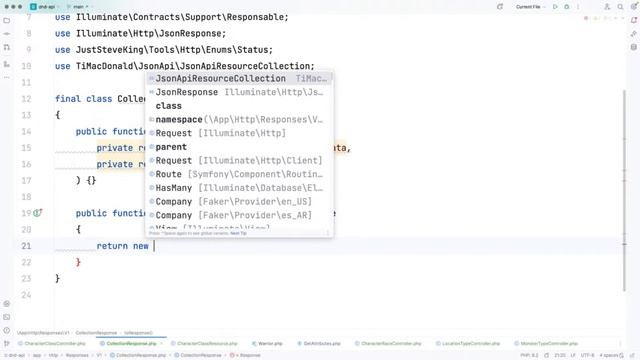
Task: Open the Project tool window folder icon
Action: 7,20
